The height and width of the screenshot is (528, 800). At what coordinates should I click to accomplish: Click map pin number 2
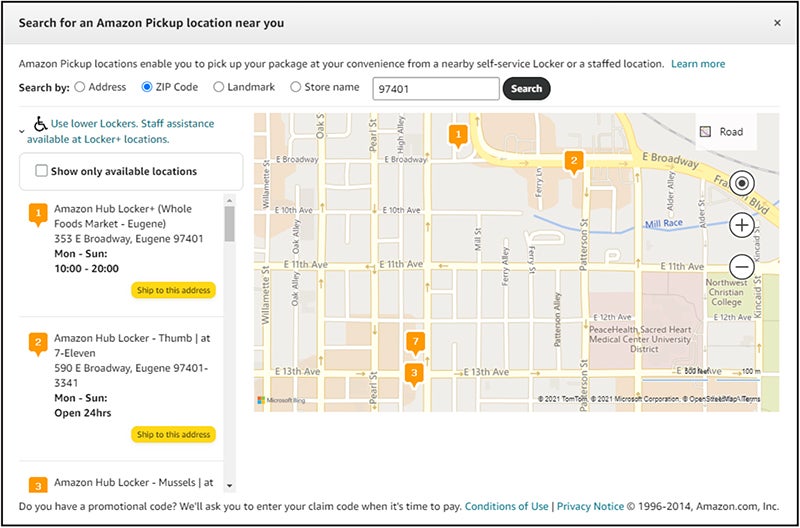pos(573,161)
